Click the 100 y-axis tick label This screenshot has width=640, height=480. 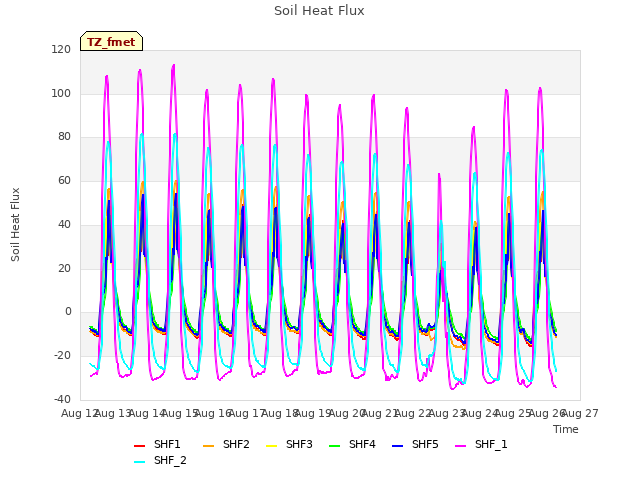pyautogui.click(x=61, y=93)
